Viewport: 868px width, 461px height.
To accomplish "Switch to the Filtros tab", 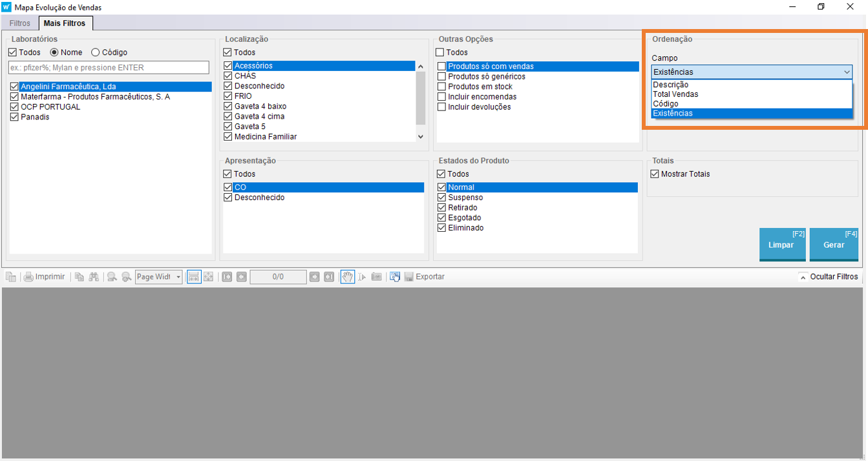I will [20, 23].
